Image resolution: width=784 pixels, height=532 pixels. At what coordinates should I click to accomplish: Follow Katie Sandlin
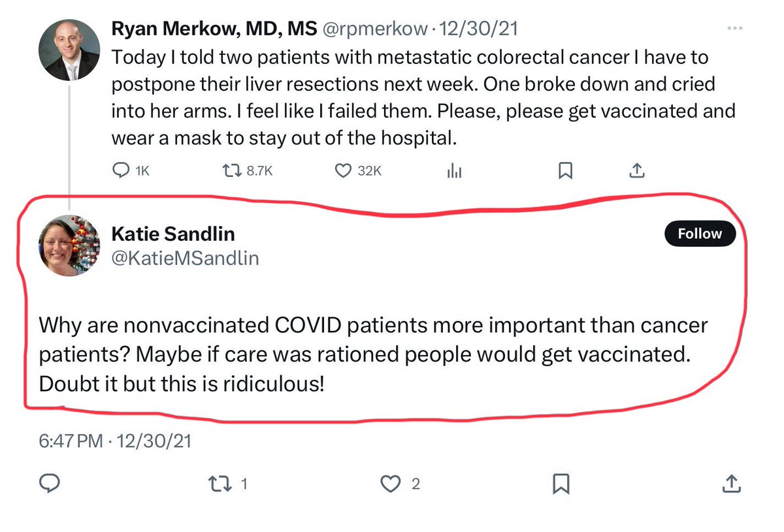pos(700,234)
